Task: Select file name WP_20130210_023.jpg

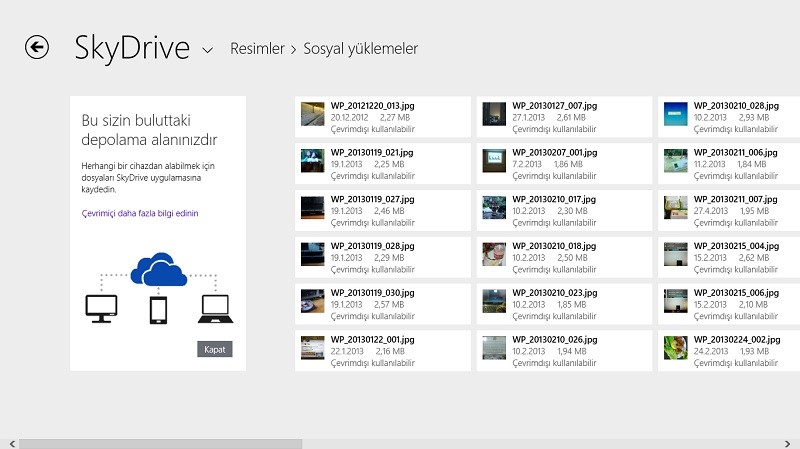Action: click(x=555, y=293)
